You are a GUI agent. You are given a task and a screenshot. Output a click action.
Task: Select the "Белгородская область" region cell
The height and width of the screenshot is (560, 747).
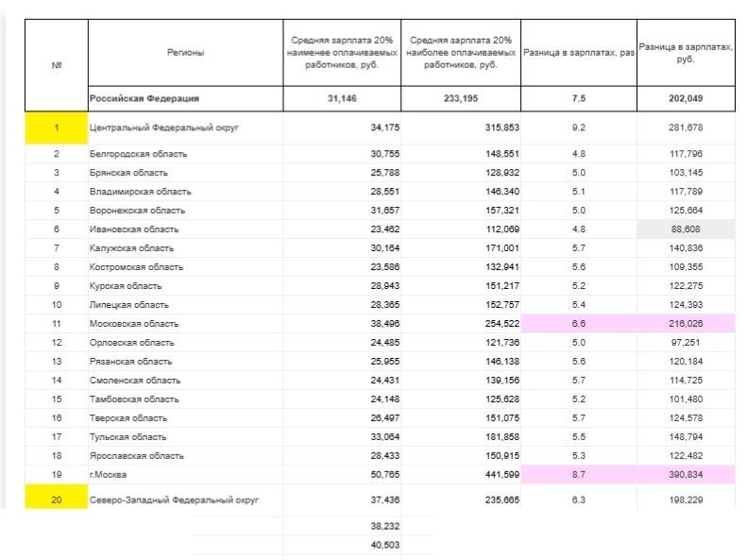(x=137, y=153)
